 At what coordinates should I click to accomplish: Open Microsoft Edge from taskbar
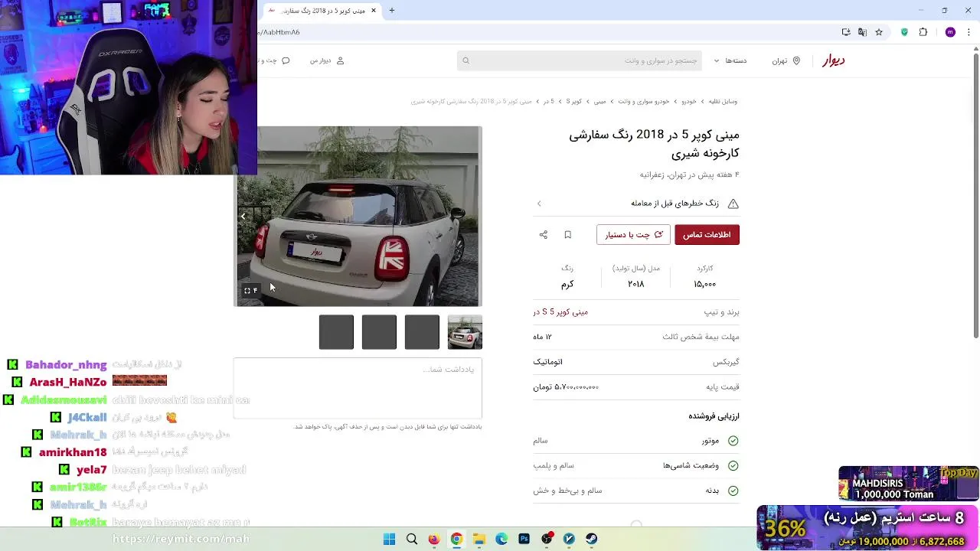click(501, 539)
